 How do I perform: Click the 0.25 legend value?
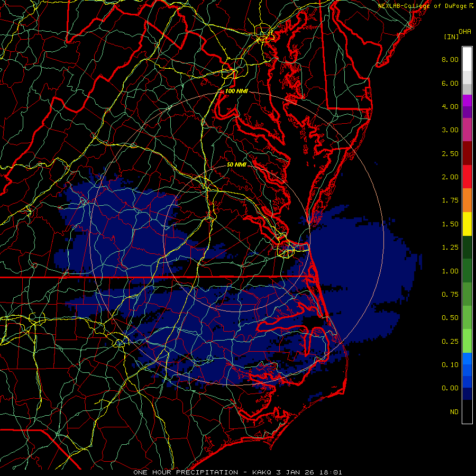(x=450, y=342)
